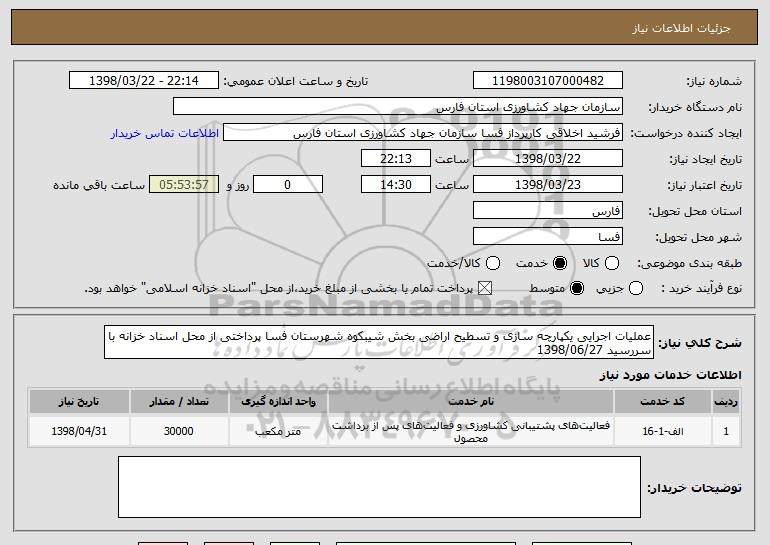Click the جزئیات اطلاعات نیاز header title
770x545 pixels.
pos(681,28)
